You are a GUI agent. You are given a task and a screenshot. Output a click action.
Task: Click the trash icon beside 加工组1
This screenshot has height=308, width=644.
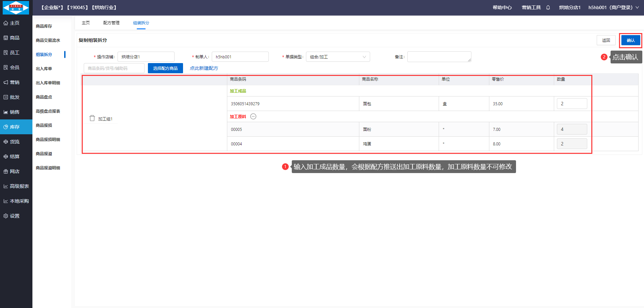92,118
